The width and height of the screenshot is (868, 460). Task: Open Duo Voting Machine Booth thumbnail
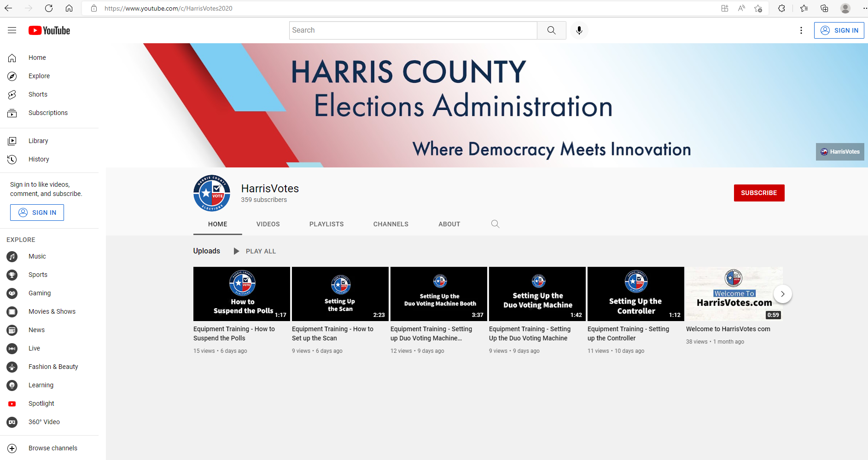click(439, 294)
